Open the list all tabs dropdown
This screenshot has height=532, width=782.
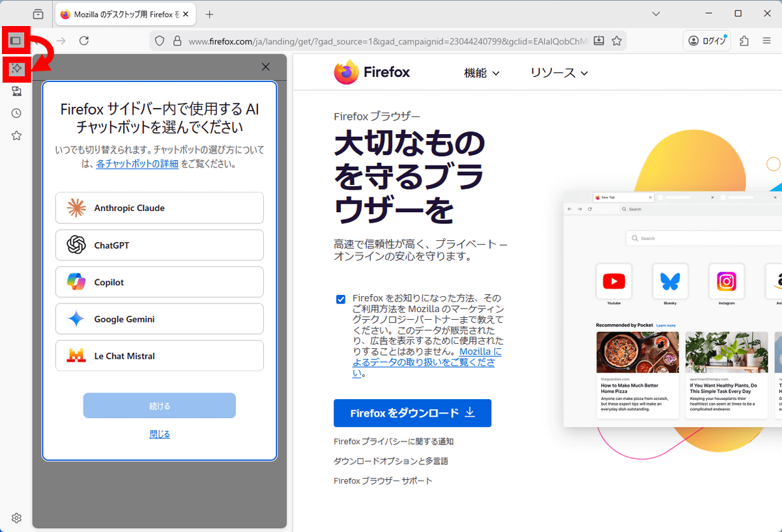(656, 14)
